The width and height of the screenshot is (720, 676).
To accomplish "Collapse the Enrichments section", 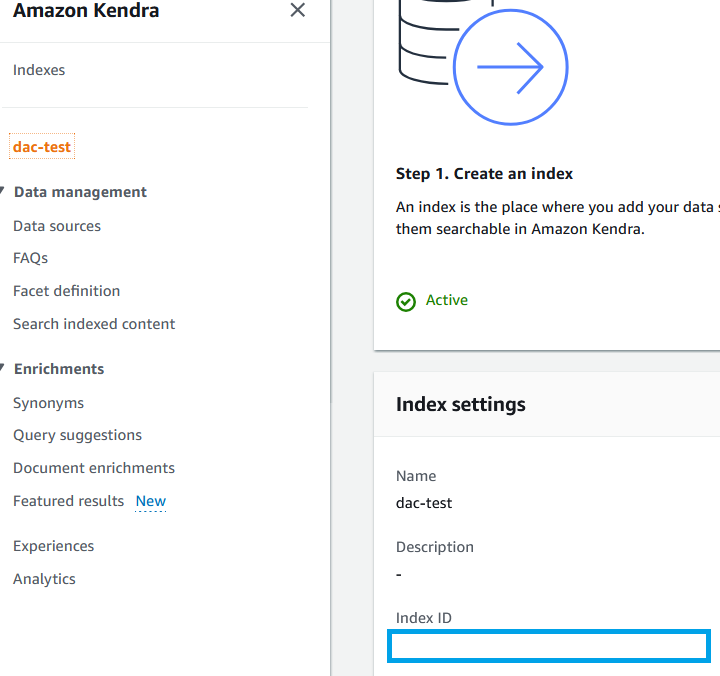I will coord(6,369).
